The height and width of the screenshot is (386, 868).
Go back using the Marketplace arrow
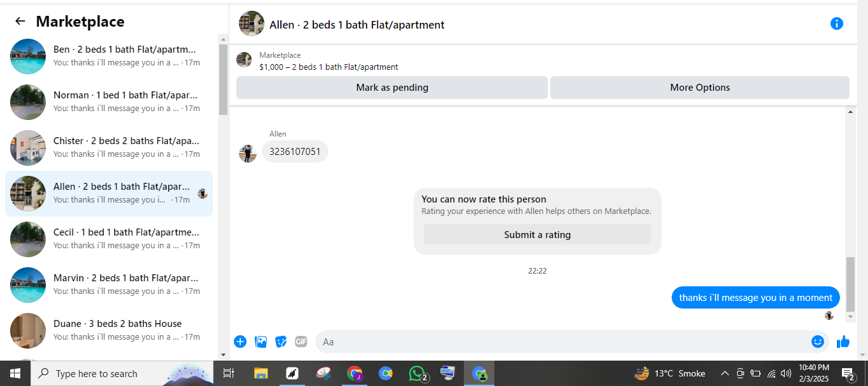point(20,21)
